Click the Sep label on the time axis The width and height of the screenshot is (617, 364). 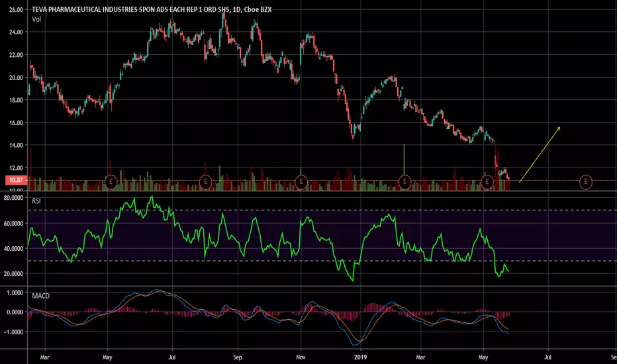237,357
